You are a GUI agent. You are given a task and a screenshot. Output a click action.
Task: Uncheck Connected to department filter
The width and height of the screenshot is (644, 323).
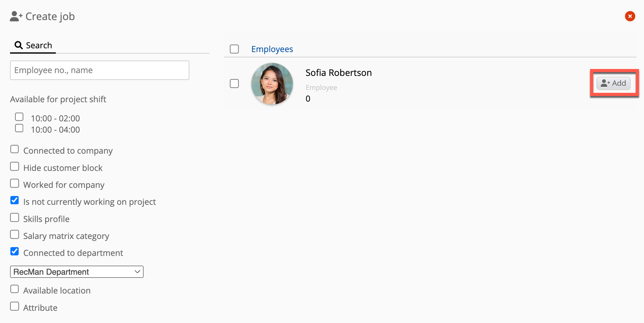point(15,252)
